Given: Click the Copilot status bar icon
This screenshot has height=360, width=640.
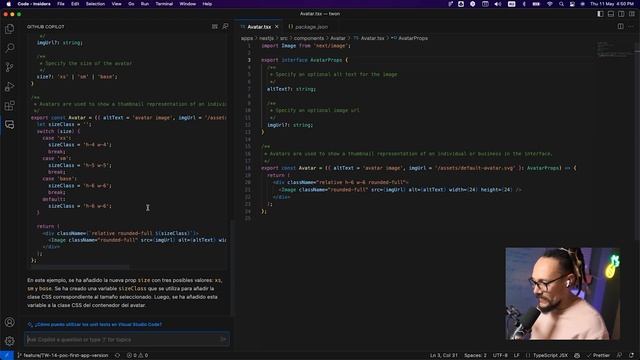Looking at the screenshot, I should coord(577,356).
